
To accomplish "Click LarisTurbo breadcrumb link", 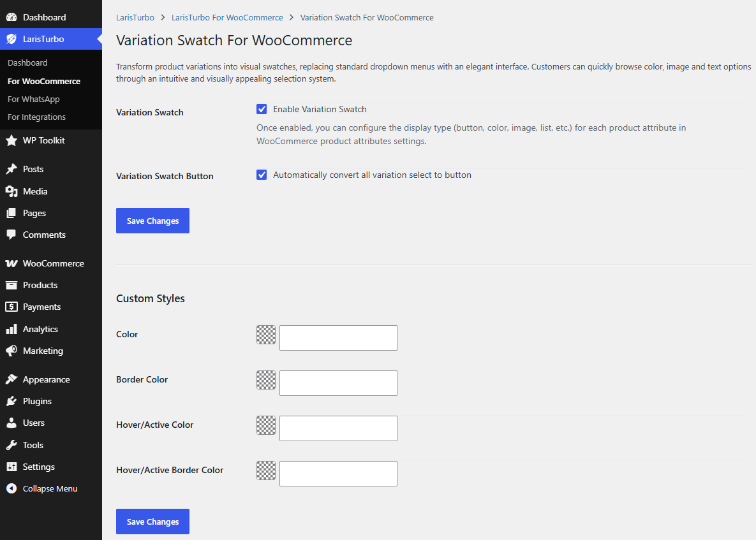I will coord(135,17).
